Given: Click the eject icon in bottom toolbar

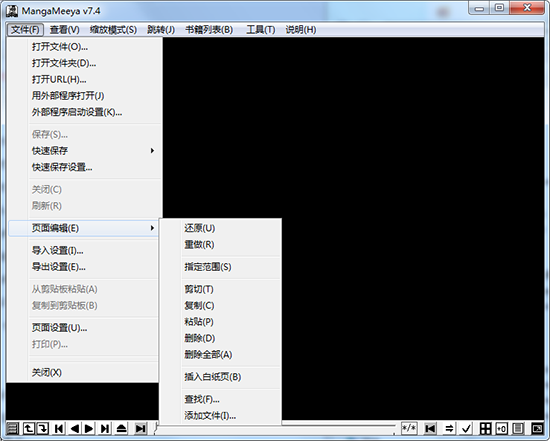Looking at the screenshot, I should (x=121, y=428).
